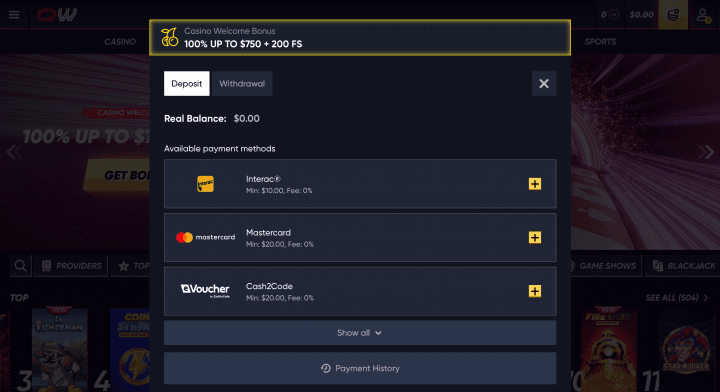Viewport: 720px width, 392px height.
Task: Click the $0.00 balance in header
Action: pyautogui.click(x=641, y=15)
